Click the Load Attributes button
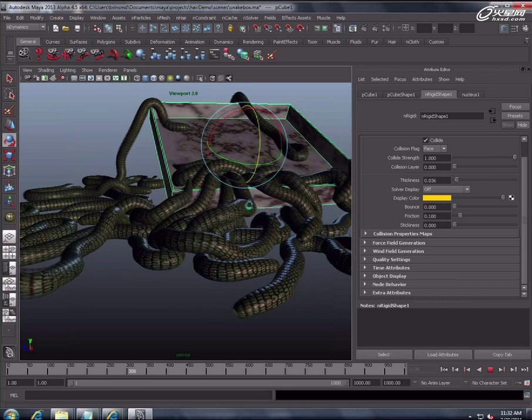Screen dimensions: 532x420 (x=443, y=354)
